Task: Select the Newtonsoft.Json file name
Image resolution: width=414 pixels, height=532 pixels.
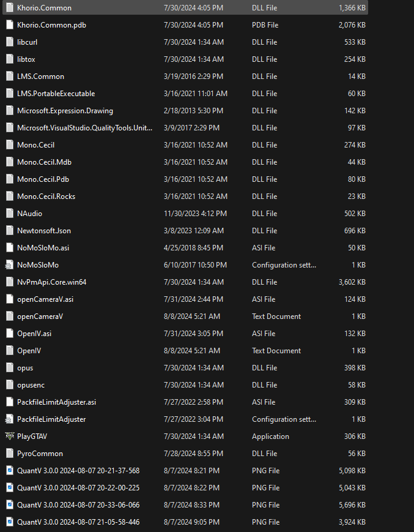Action: click(x=44, y=230)
